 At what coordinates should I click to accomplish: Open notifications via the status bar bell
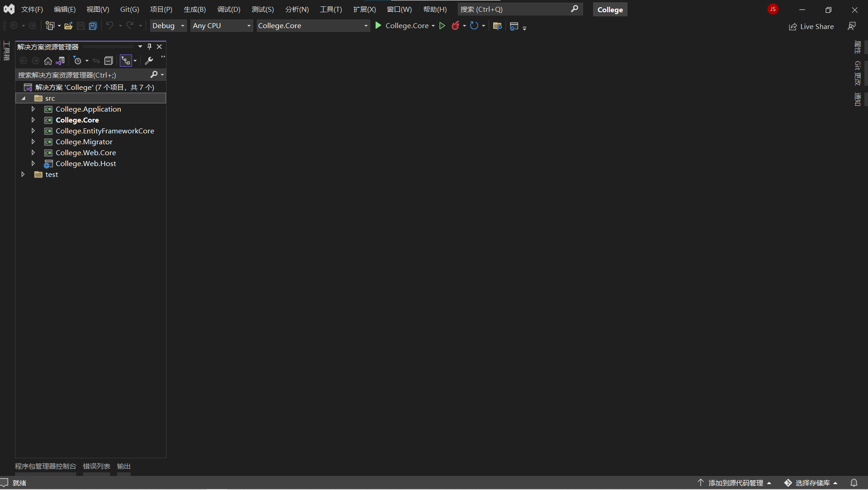pyautogui.click(x=854, y=483)
